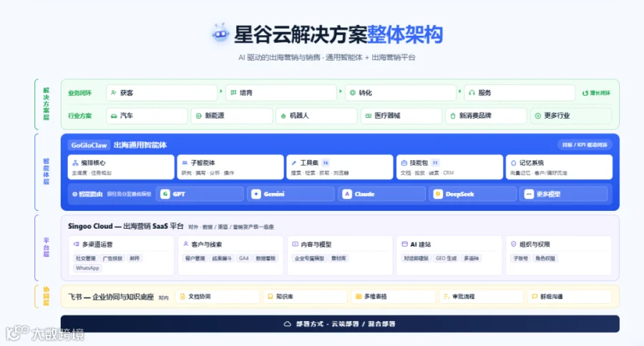The image size is (644, 346).
Task: Click the 医疗器械 icon
Action: [x=369, y=116]
